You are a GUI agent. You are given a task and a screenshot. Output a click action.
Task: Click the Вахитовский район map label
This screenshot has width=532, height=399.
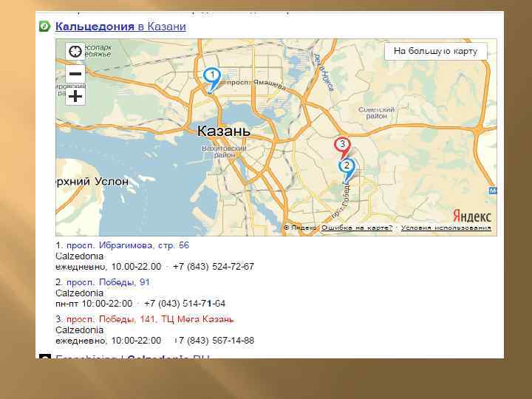224,151
